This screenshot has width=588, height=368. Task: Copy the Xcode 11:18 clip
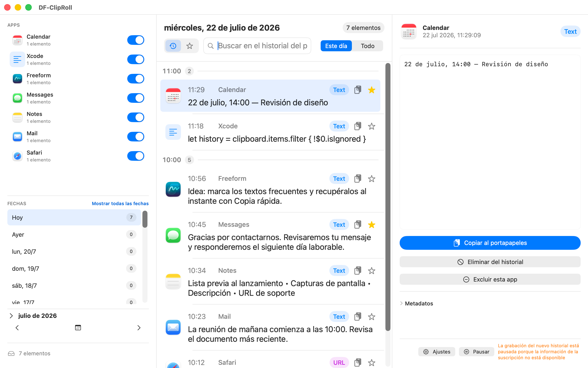pos(358,126)
